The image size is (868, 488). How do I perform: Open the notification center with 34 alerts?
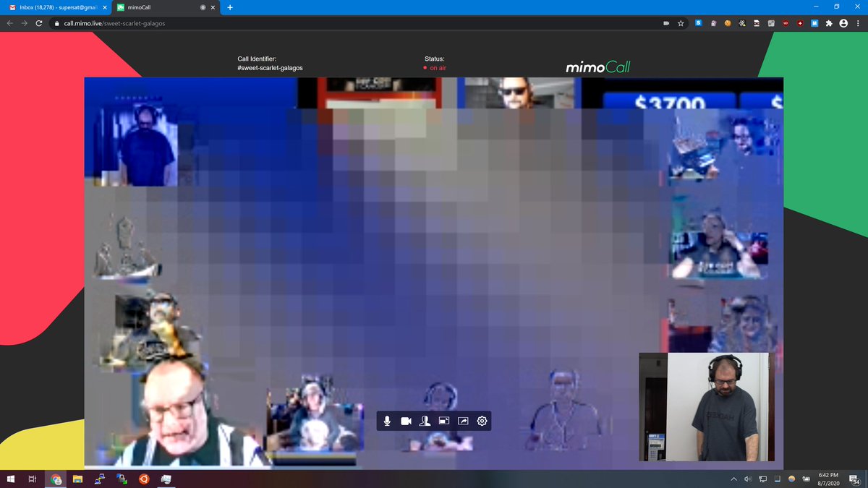click(854, 479)
